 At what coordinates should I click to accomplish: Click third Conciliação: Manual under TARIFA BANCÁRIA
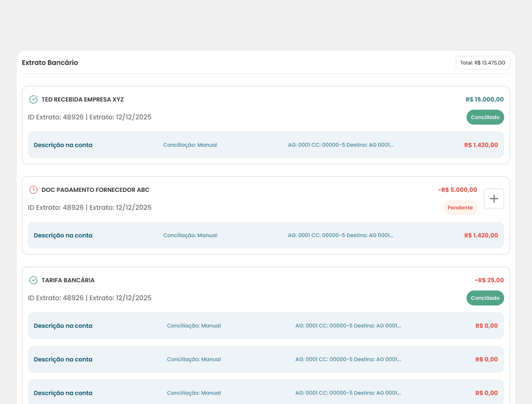(194, 393)
